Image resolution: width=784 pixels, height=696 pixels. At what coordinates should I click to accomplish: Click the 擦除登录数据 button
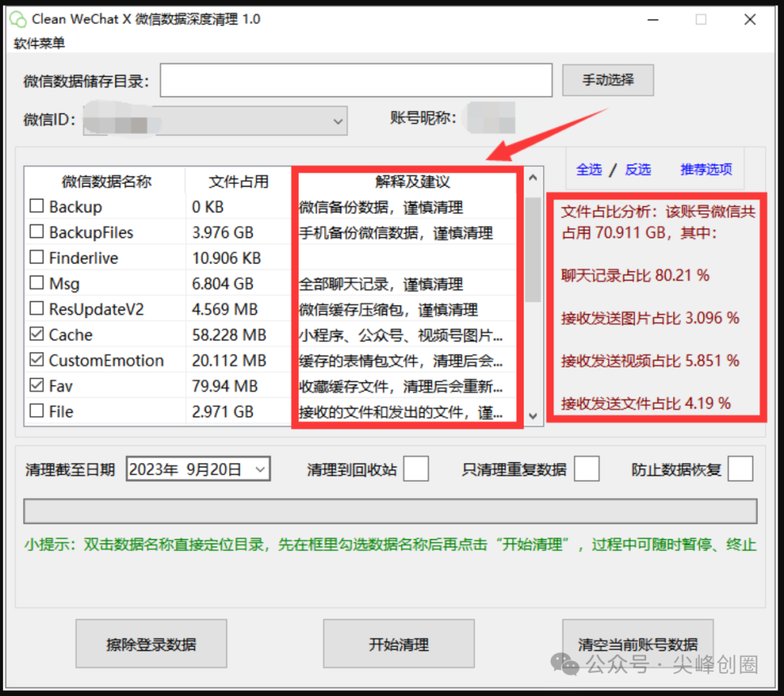point(152,644)
